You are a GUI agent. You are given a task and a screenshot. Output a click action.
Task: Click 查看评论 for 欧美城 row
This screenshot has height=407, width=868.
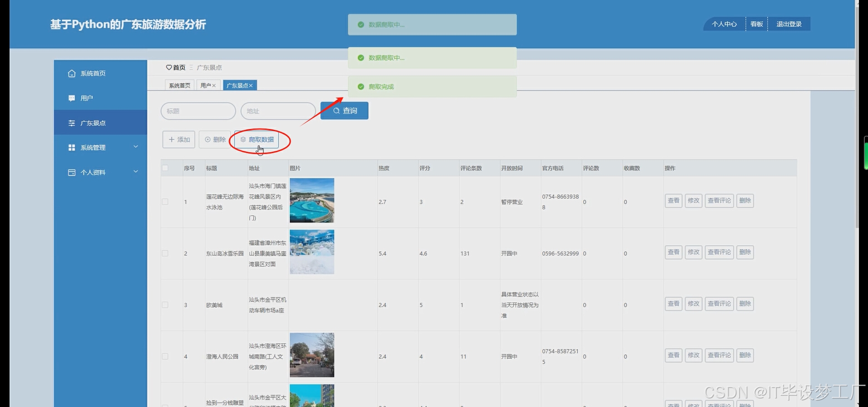pos(719,304)
